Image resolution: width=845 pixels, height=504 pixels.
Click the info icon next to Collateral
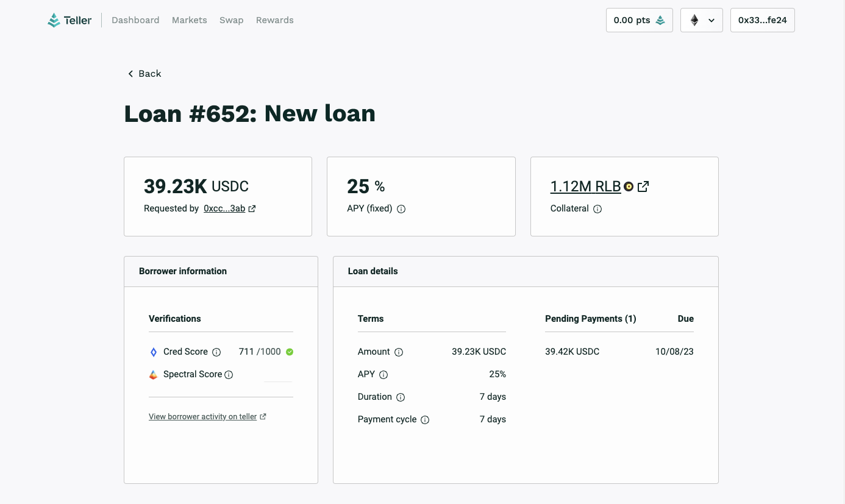coord(596,209)
